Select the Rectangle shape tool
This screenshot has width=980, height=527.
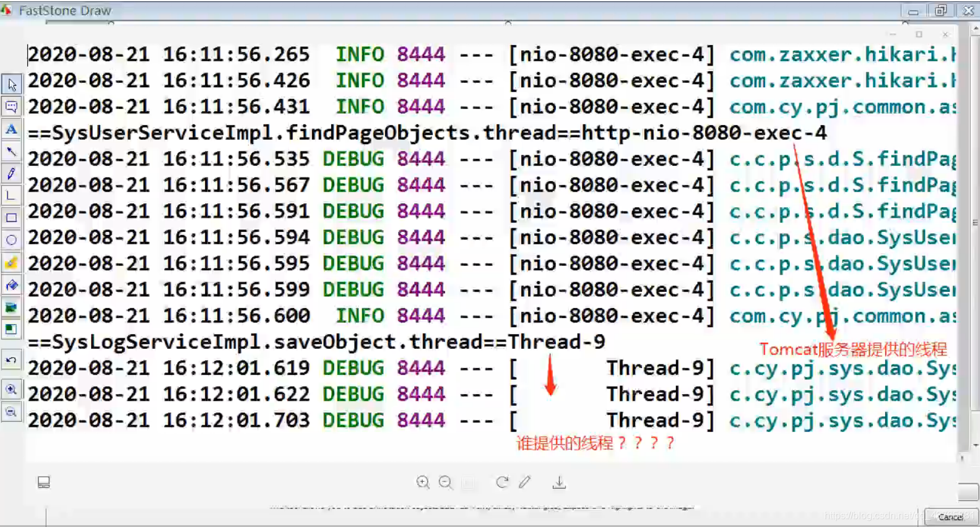(11, 218)
